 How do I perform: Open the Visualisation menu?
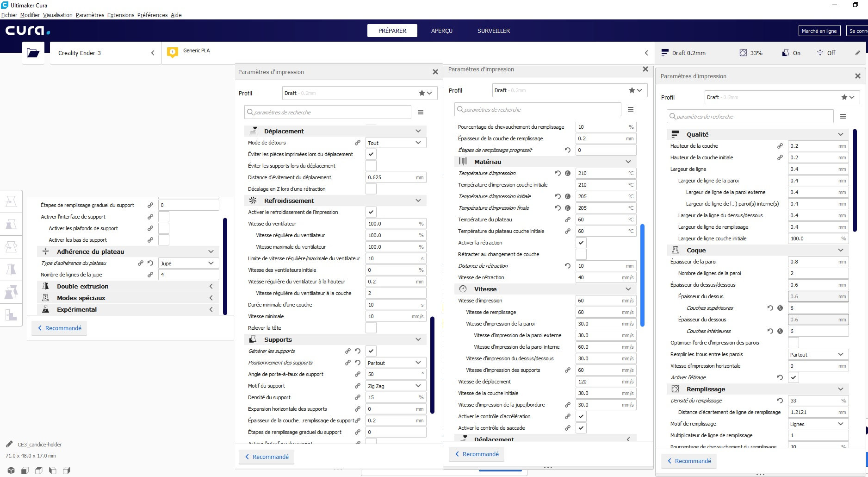pyautogui.click(x=58, y=15)
